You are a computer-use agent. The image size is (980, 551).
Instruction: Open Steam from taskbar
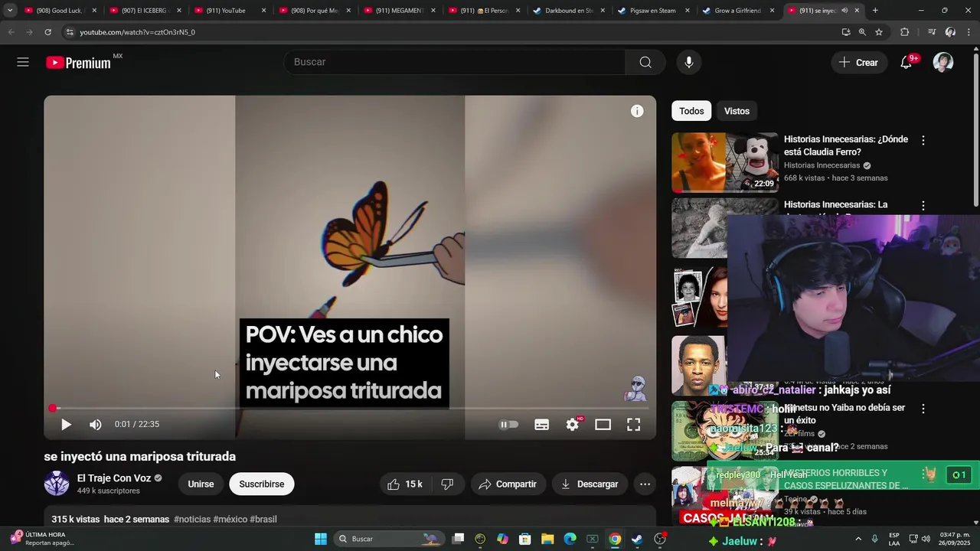[x=637, y=539]
